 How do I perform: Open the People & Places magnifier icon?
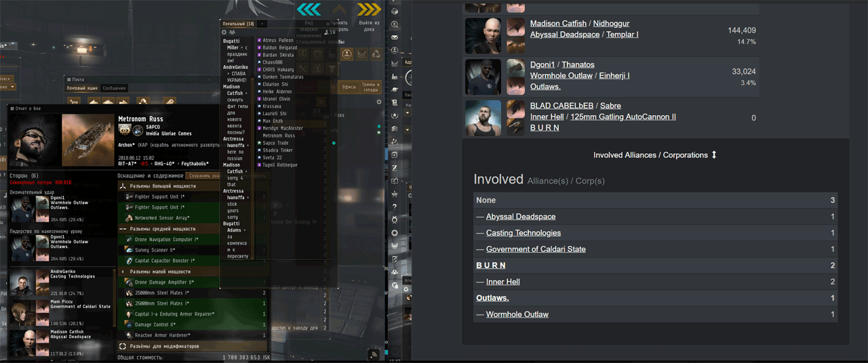click(x=395, y=24)
